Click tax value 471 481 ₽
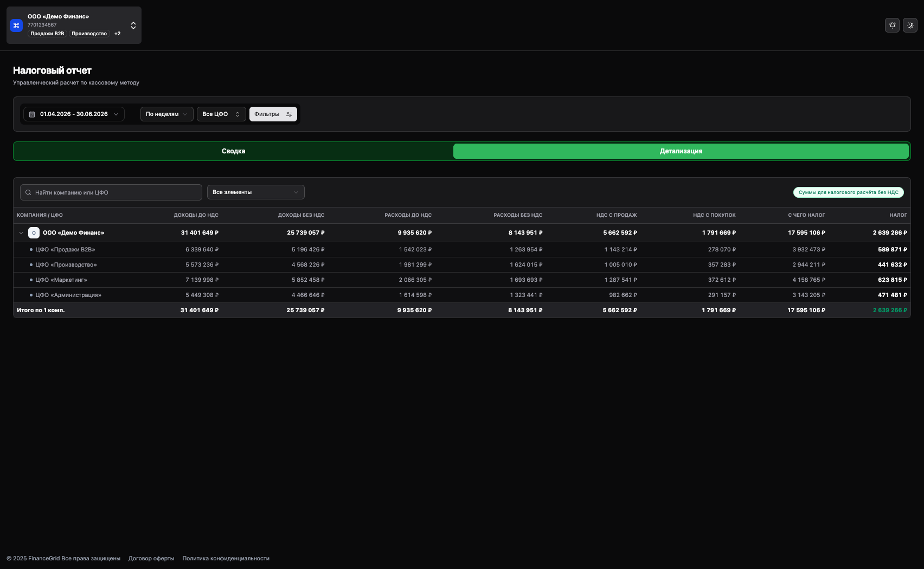The image size is (924, 569). [893, 295]
